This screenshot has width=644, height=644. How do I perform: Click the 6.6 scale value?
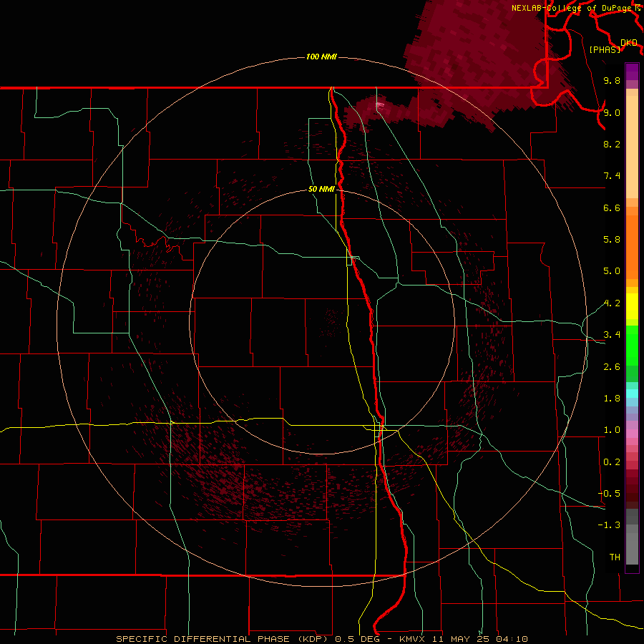coord(612,208)
